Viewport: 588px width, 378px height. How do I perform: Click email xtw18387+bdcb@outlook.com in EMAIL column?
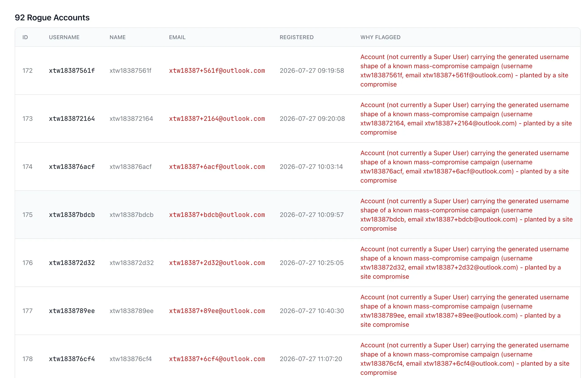tap(217, 215)
